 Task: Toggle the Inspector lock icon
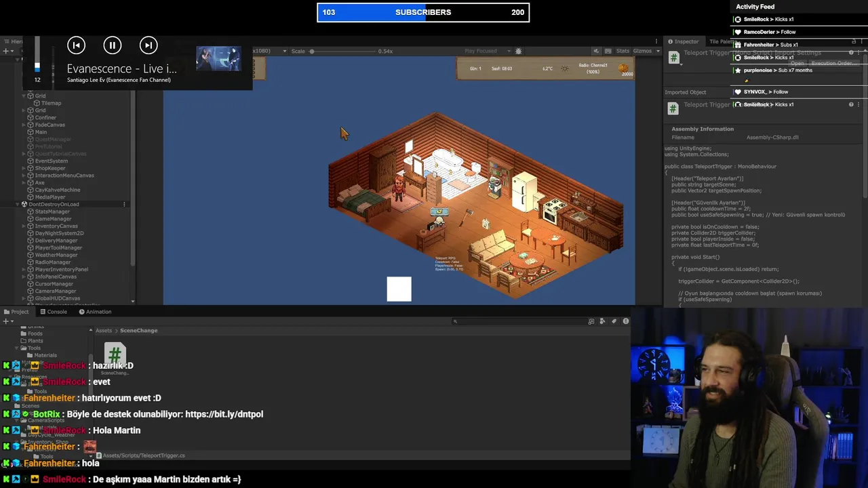pos(853,41)
